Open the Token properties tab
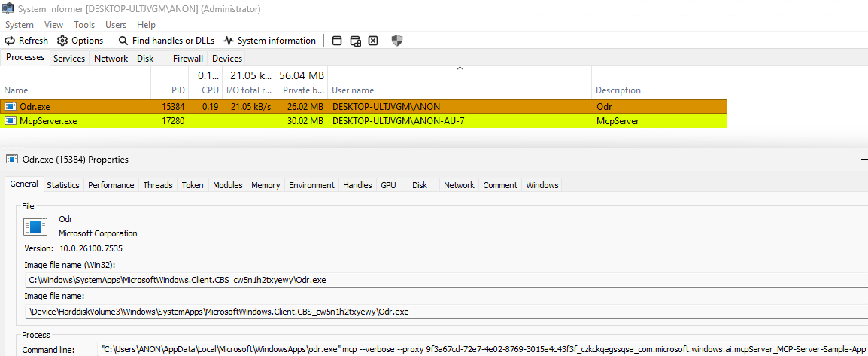Image resolution: width=868 pixels, height=356 pixels. point(193,185)
